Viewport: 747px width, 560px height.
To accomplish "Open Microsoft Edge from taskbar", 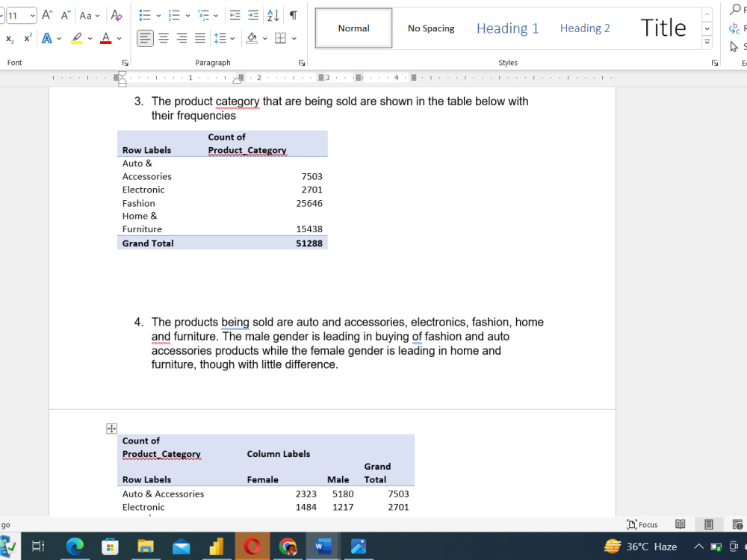I will click(x=74, y=546).
